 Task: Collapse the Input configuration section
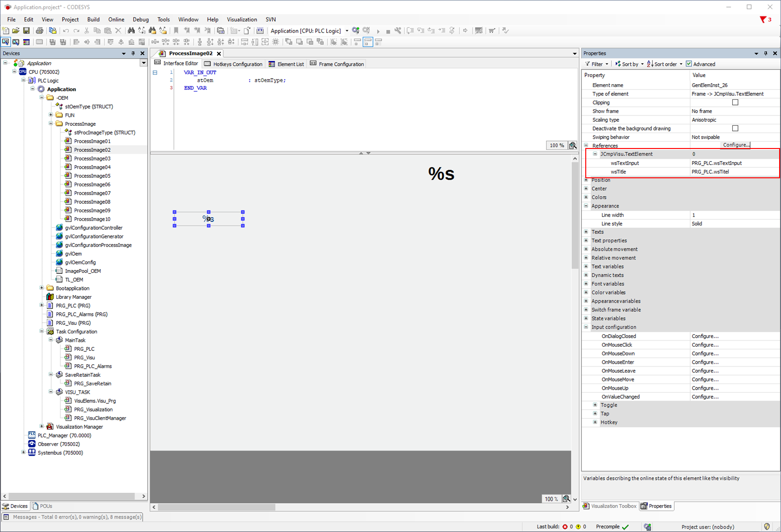coord(586,327)
